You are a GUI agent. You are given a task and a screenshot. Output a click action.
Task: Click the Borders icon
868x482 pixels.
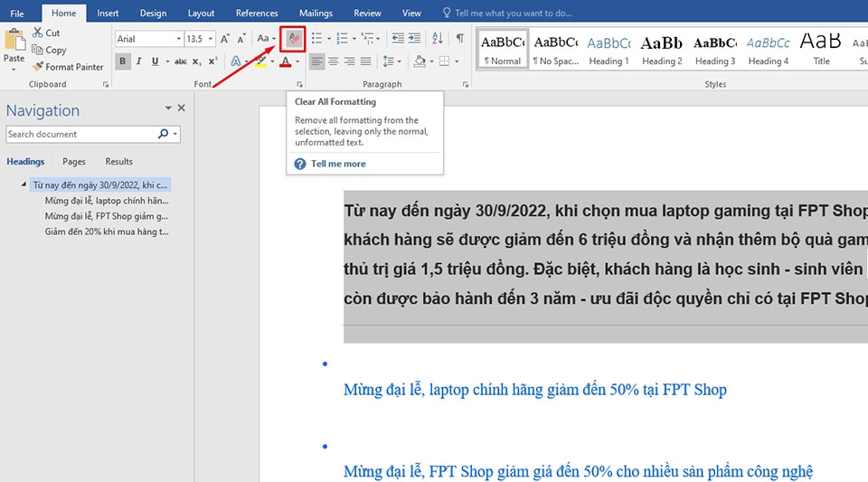[x=445, y=61]
